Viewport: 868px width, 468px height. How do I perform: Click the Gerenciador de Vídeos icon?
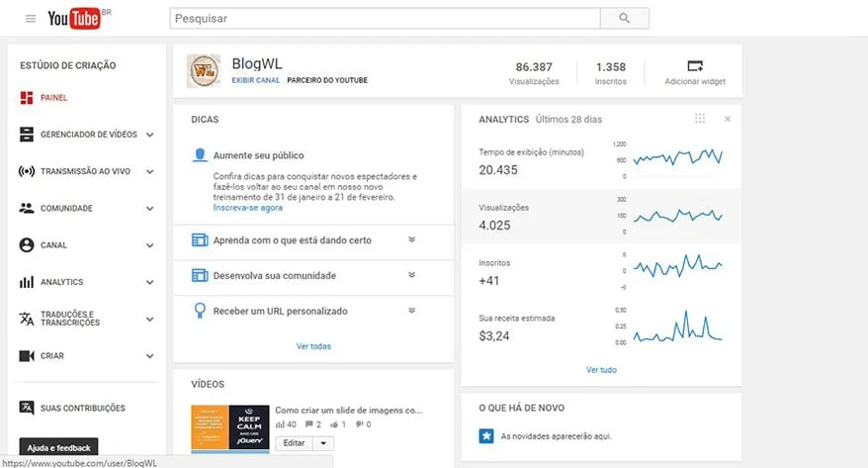click(x=26, y=134)
